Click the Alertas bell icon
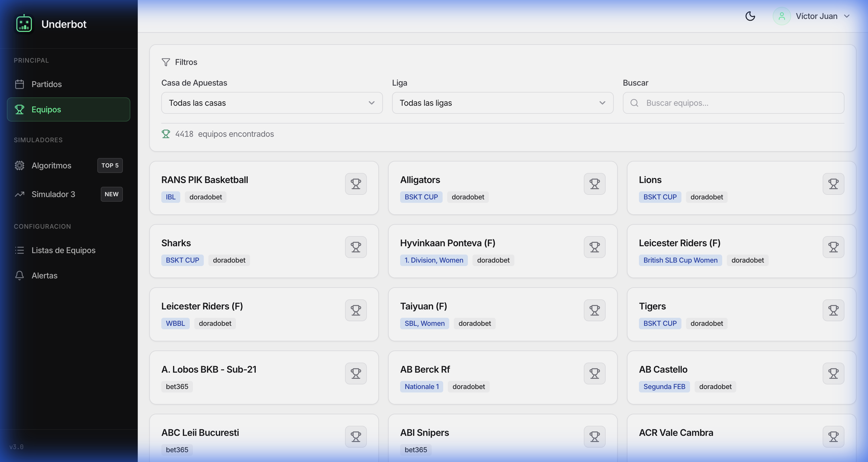This screenshot has width=868, height=462. coord(19,276)
